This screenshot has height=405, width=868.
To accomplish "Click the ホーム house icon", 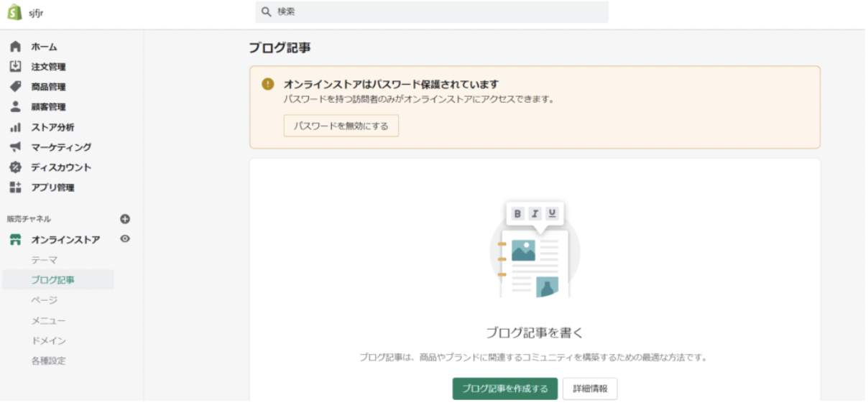I will [x=15, y=47].
